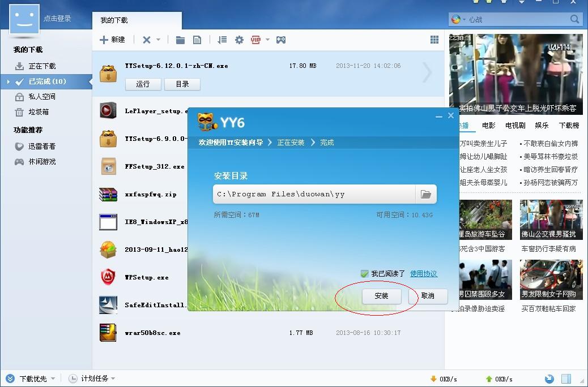Open the 美辱骂林书豪垃圾 headline
The height and width of the screenshot is (387, 588).
[551, 157]
